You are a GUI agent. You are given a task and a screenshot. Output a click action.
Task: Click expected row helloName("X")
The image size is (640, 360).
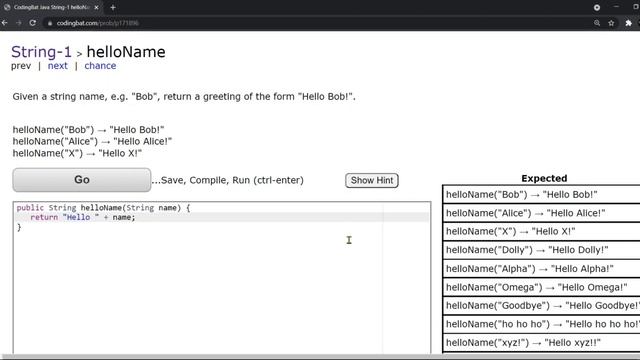pos(541,231)
